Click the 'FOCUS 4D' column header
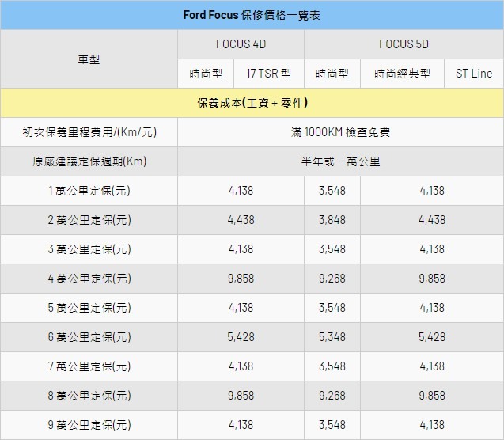Viewport: 504px width, 440px height. tap(241, 44)
